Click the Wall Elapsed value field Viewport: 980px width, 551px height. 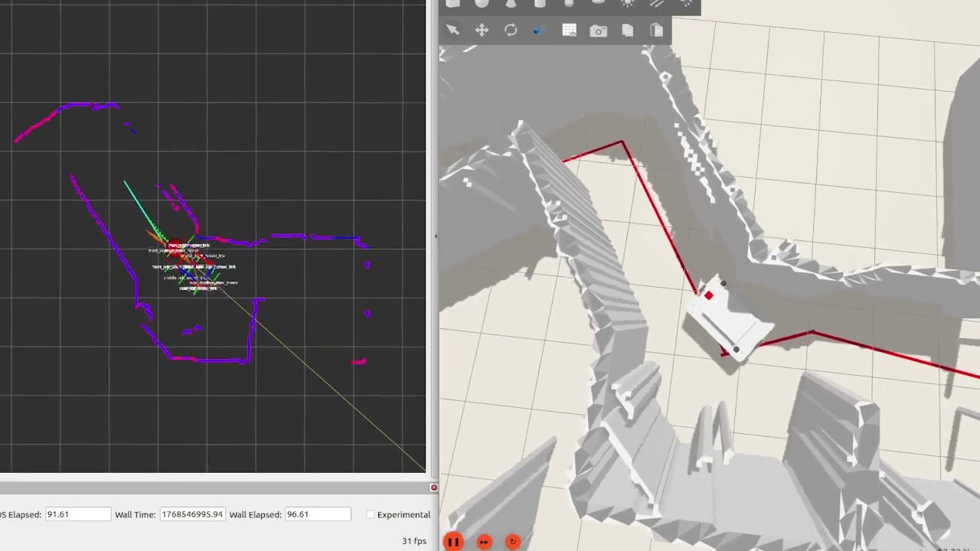[317, 514]
